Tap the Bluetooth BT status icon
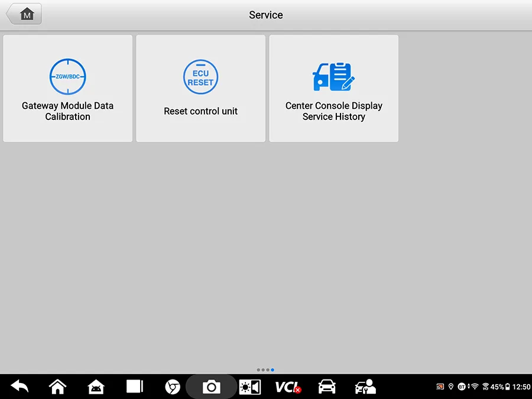532x399 pixels. tap(462, 387)
